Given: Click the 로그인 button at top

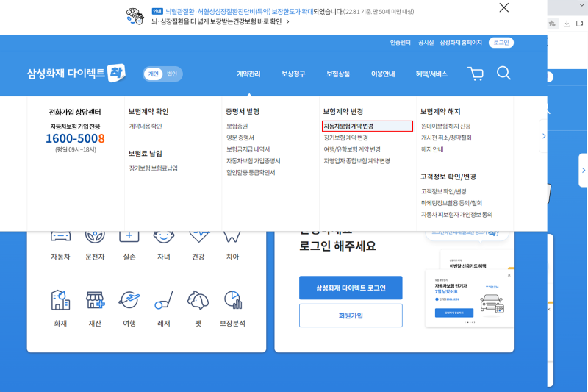Looking at the screenshot, I should (x=501, y=43).
